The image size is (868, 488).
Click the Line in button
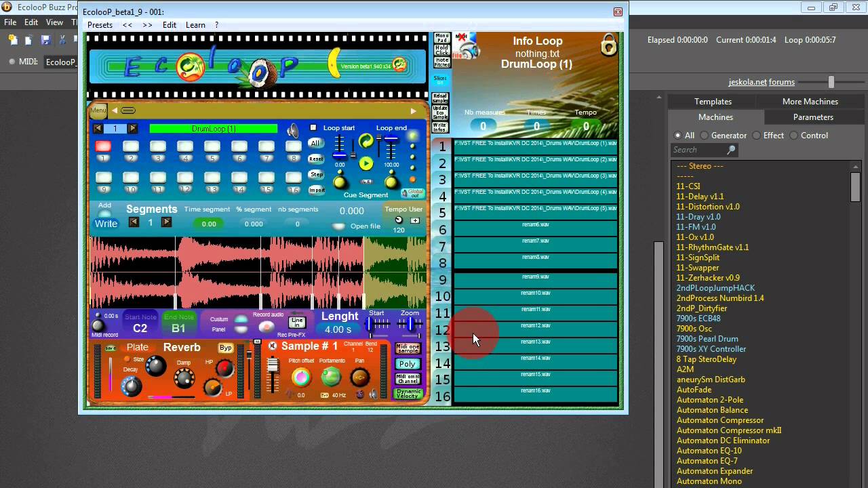click(x=296, y=323)
